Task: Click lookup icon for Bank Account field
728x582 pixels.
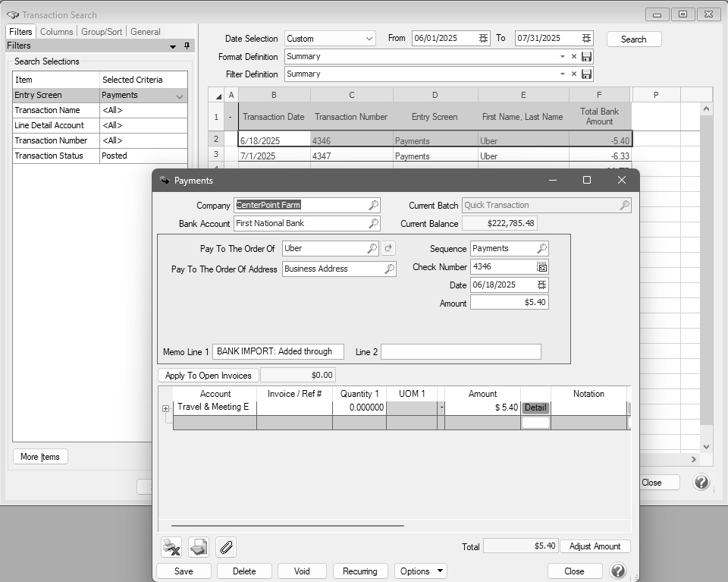Action: (x=373, y=223)
